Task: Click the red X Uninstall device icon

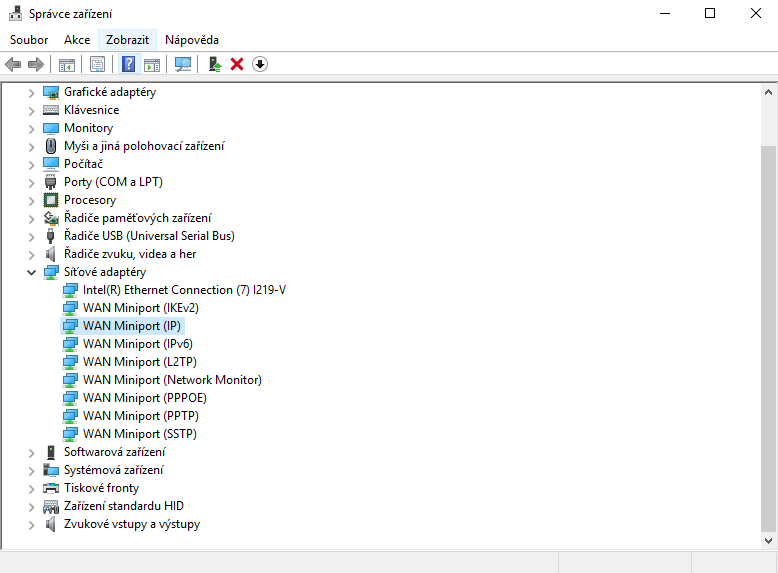Action: click(237, 64)
